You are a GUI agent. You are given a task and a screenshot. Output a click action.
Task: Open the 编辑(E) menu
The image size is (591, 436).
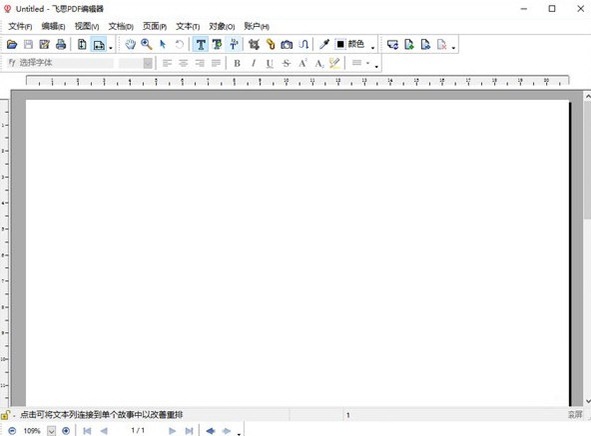click(x=53, y=26)
